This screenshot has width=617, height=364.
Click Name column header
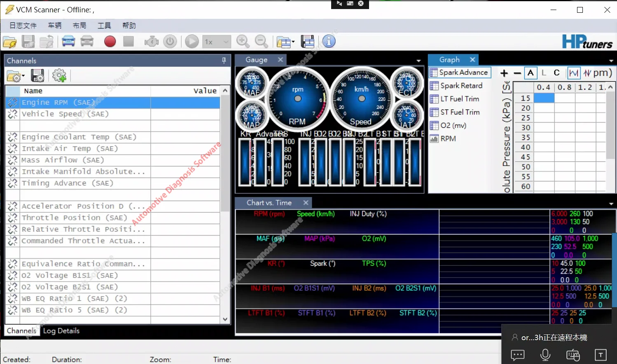point(85,91)
